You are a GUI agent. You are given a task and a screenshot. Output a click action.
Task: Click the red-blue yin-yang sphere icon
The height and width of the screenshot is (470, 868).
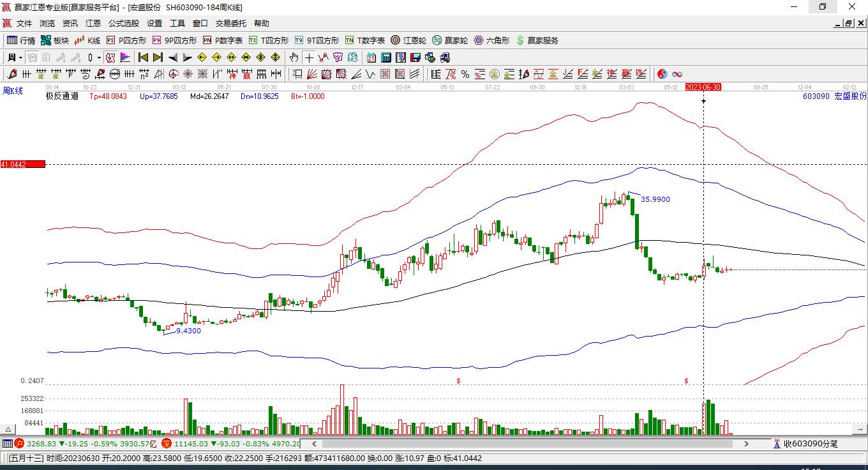[x=662, y=74]
